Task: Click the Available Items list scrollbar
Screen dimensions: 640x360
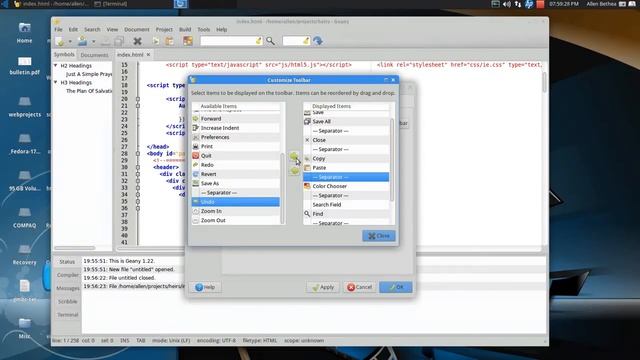Action: tap(282, 188)
